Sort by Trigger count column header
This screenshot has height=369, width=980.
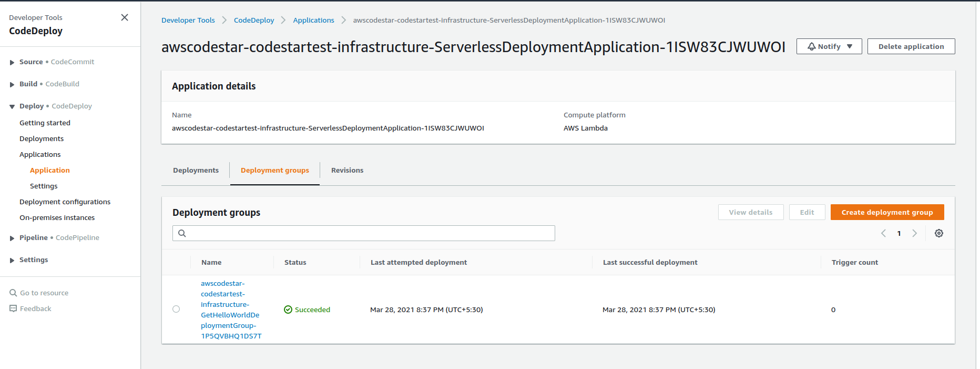[855, 262]
